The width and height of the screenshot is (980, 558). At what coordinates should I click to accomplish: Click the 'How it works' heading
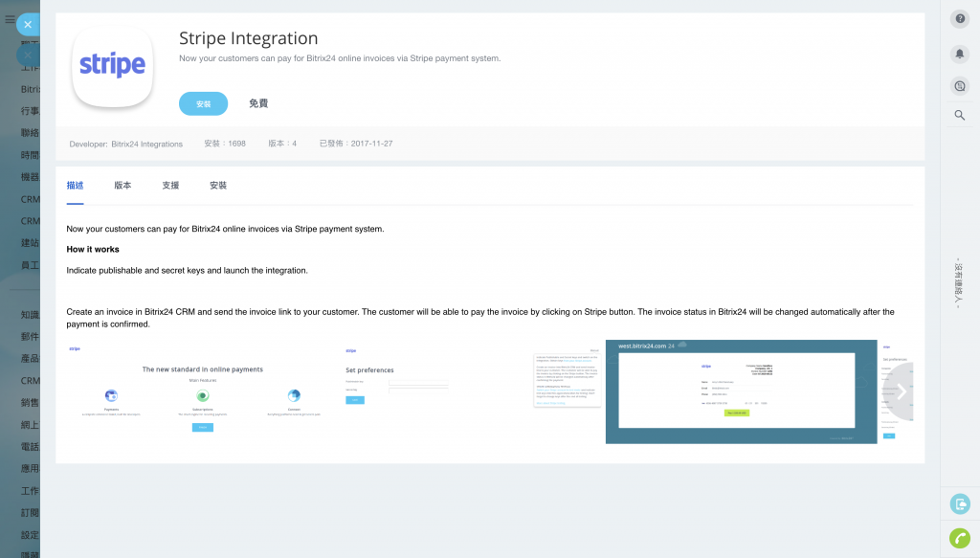click(x=93, y=249)
